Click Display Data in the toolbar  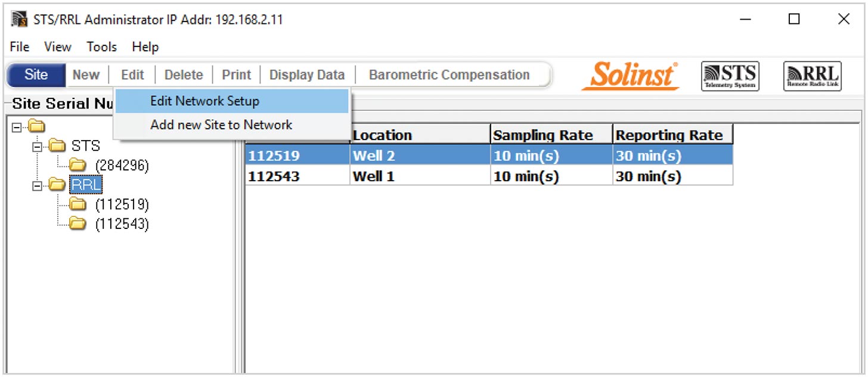(306, 75)
